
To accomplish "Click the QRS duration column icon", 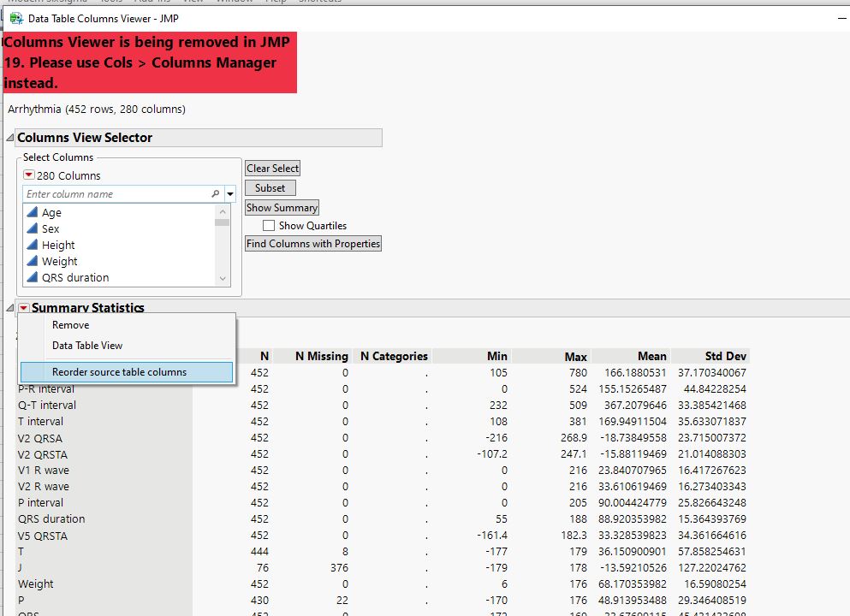I will coord(33,277).
